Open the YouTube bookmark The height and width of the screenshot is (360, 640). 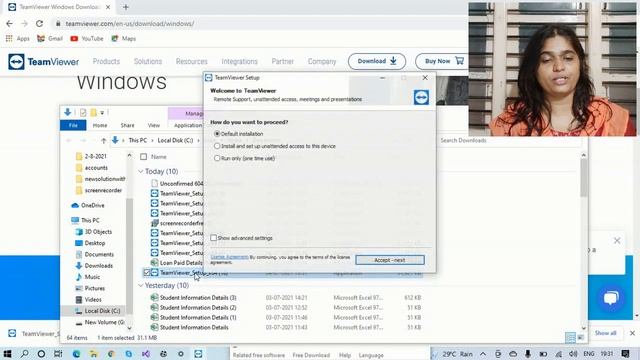[87, 38]
